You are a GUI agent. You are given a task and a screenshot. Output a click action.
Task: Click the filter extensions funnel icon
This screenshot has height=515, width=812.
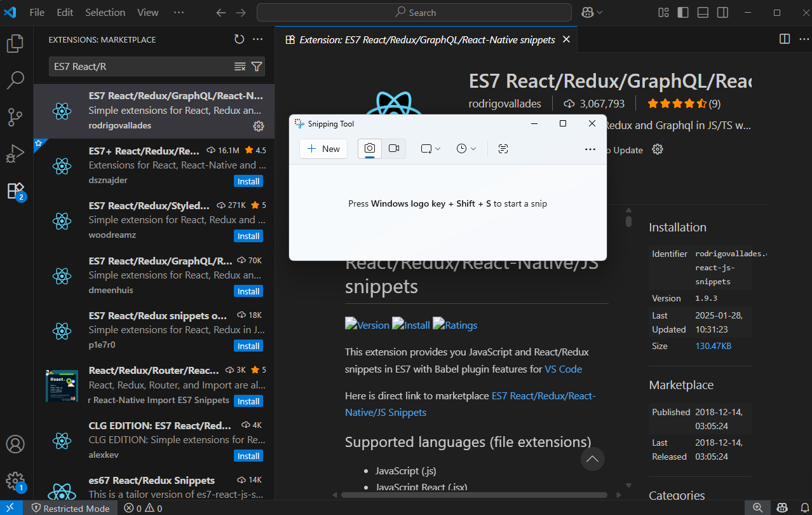pyautogui.click(x=257, y=66)
